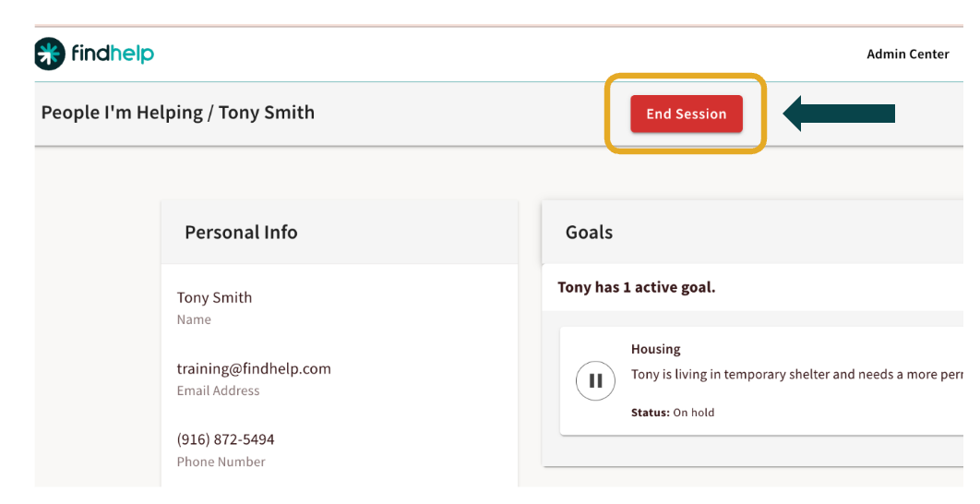Click the dark arrow pointing at End Session

pyautogui.click(x=838, y=114)
